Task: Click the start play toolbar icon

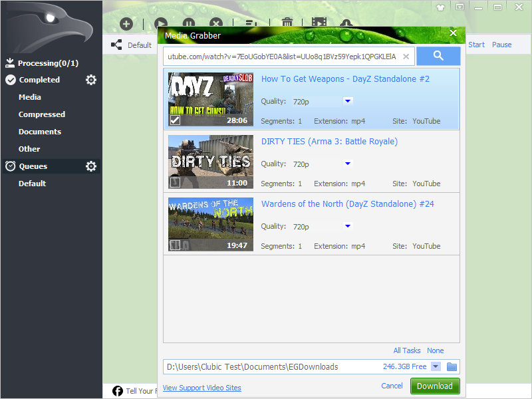Action: pyautogui.click(x=161, y=23)
